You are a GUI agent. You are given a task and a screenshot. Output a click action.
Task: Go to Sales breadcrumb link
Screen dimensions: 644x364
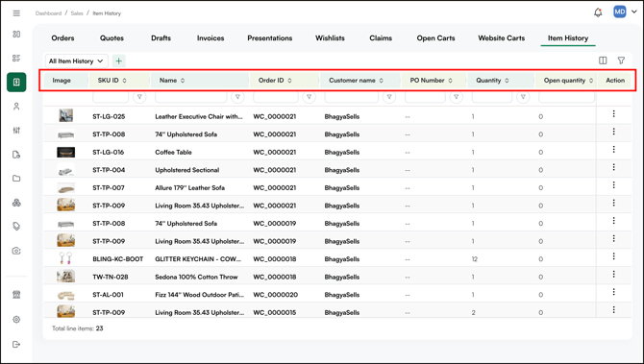(x=77, y=13)
